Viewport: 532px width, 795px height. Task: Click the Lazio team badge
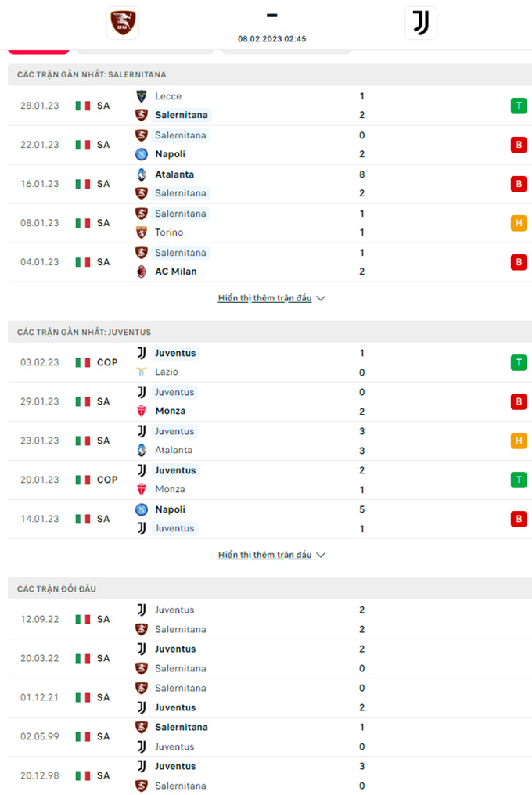[x=142, y=372]
